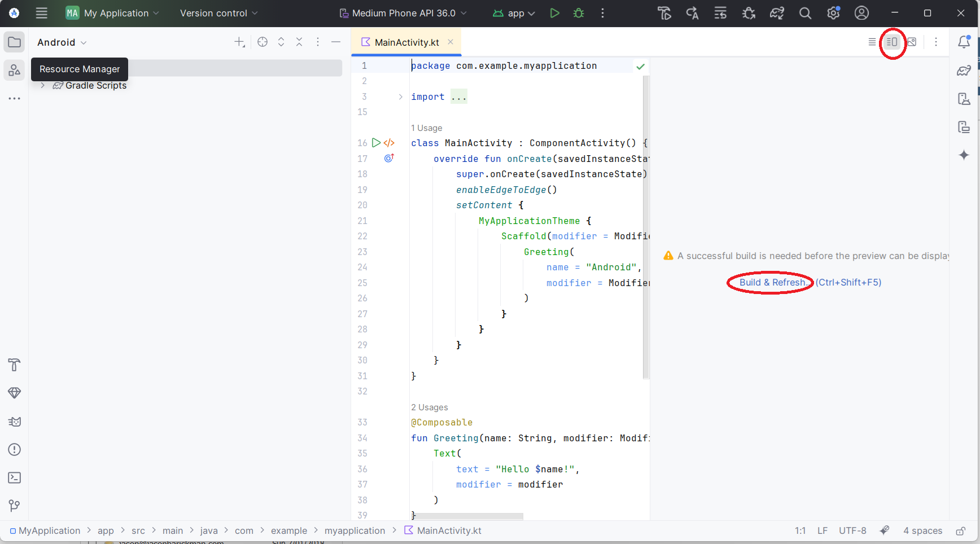Viewport: 980px width, 544px height.
Task: Open the Build hammer tool window
Action: pos(14,365)
